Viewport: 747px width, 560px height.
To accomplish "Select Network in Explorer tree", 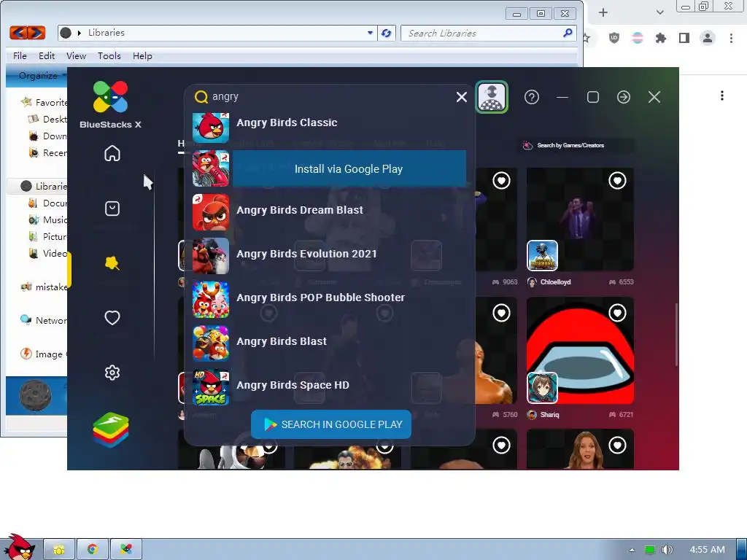I will (44, 321).
